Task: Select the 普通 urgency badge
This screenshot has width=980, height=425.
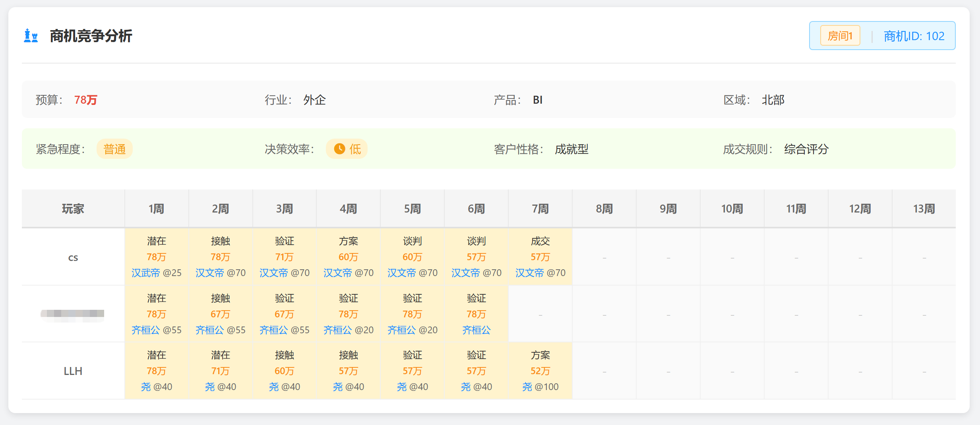Action: click(114, 149)
